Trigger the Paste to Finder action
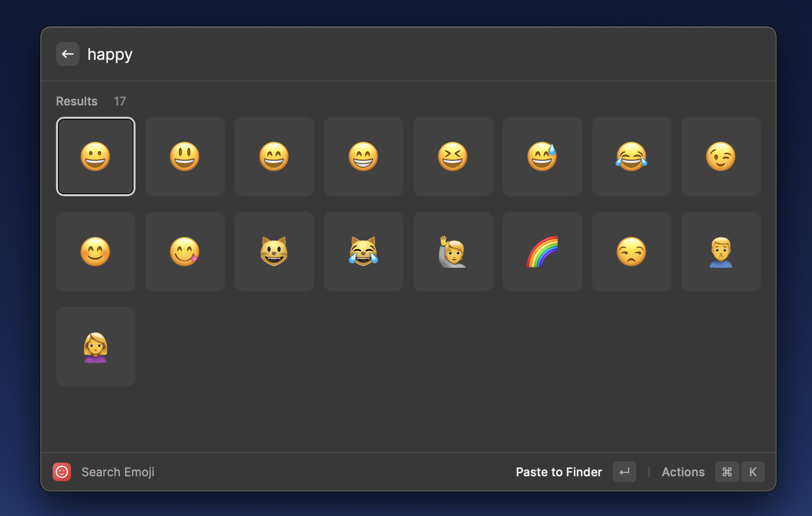This screenshot has width=812, height=516. click(x=559, y=472)
